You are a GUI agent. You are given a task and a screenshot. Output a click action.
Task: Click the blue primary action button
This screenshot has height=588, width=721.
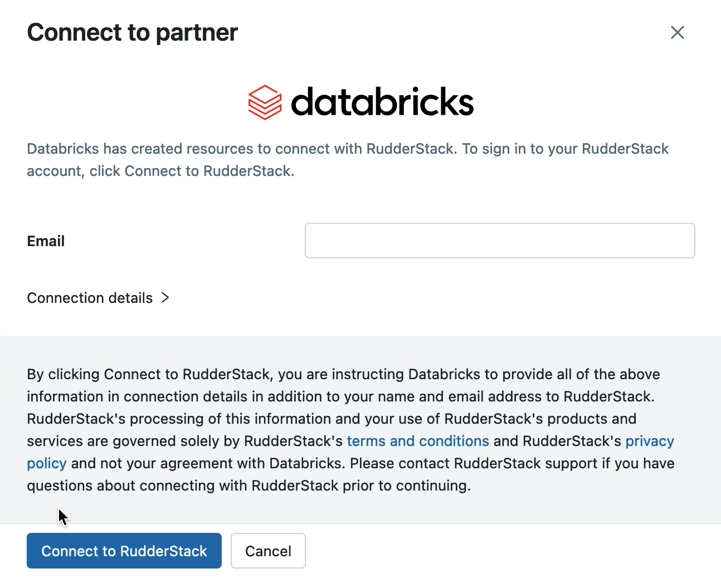coord(124,551)
